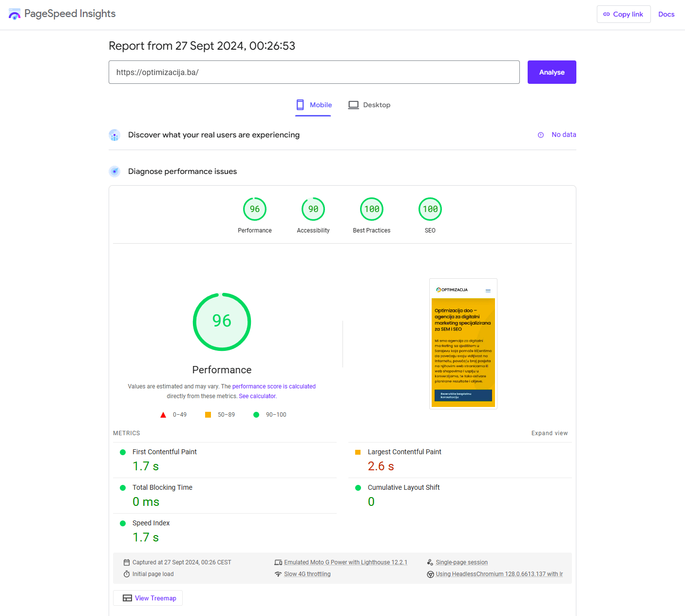Image resolution: width=685 pixels, height=616 pixels.
Task: Click the Best Practices 100 score gauge
Action: (x=372, y=210)
